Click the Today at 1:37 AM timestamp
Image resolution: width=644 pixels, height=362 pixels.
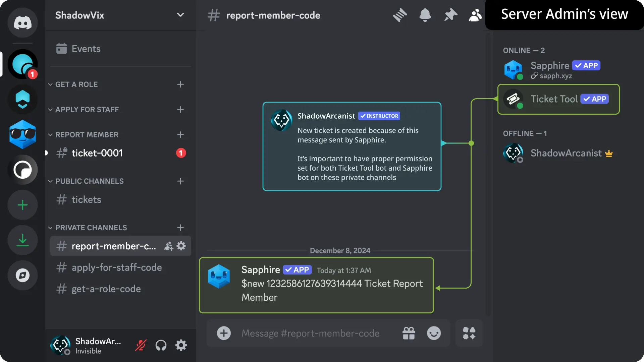click(x=344, y=270)
